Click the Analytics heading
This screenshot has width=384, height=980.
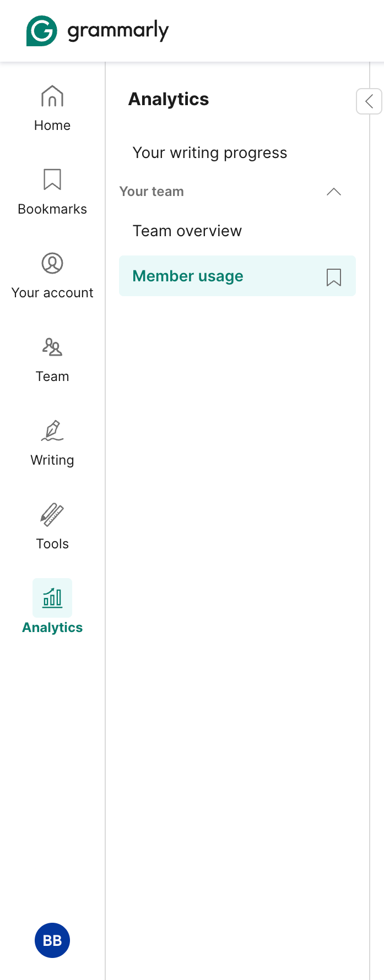[169, 99]
